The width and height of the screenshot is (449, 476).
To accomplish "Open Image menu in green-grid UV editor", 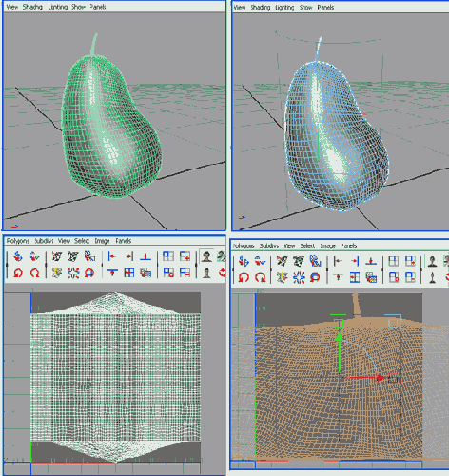I will point(102,241).
